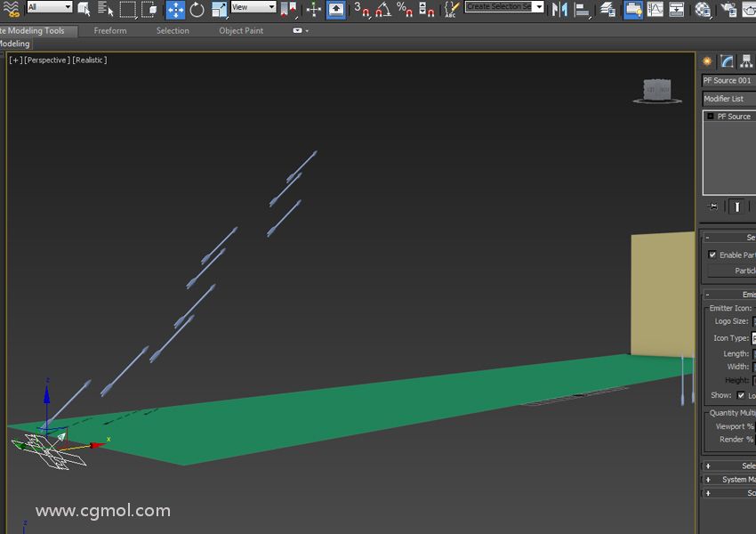Activate the Select and Scale tool
Screen dimensions: 756x534
pos(220,10)
